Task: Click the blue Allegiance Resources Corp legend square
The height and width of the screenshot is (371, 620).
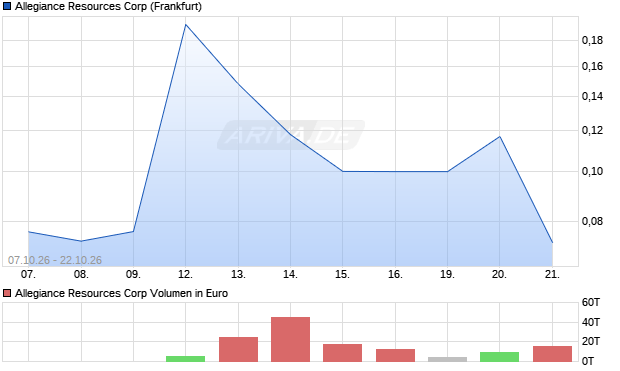Action: pyautogui.click(x=7, y=6)
